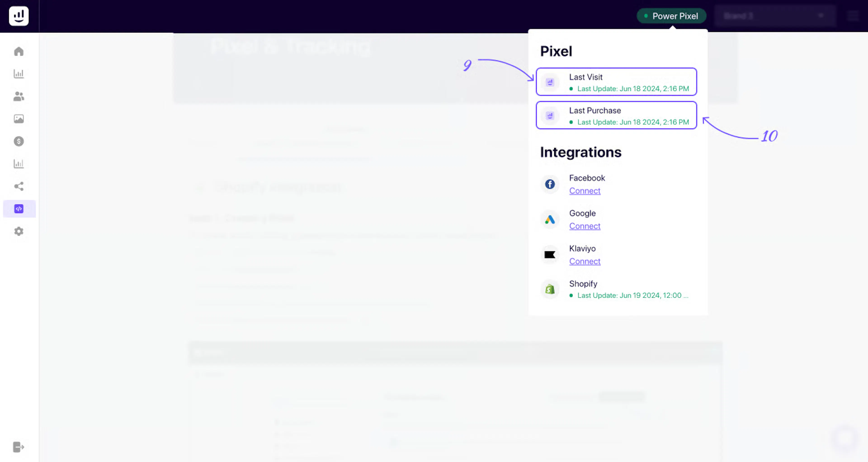This screenshot has width=868, height=462.
Task: Open the Home sidebar icon
Action: point(19,51)
